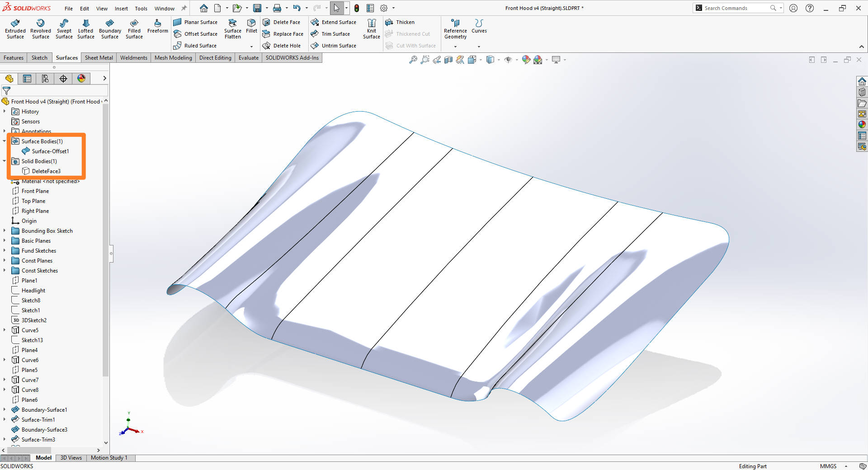
Task: Open the Display Style dropdown arrow
Action: (x=499, y=60)
